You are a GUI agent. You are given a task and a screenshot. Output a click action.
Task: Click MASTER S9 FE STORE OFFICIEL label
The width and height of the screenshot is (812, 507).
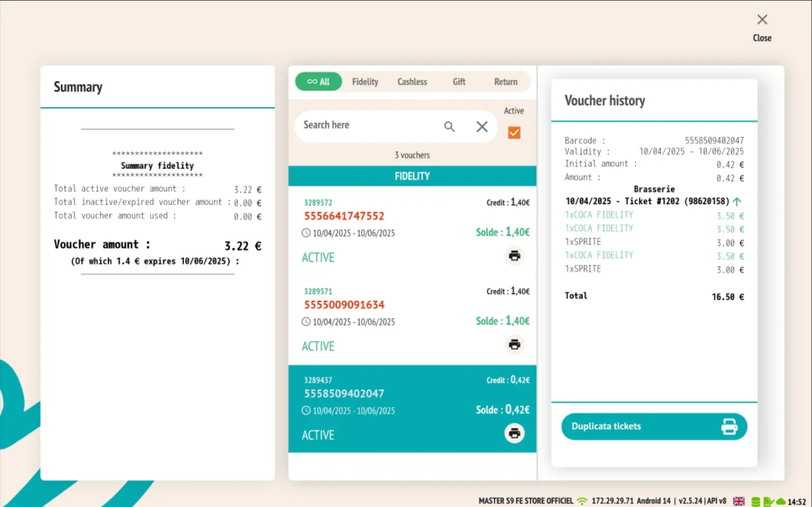[x=526, y=501]
